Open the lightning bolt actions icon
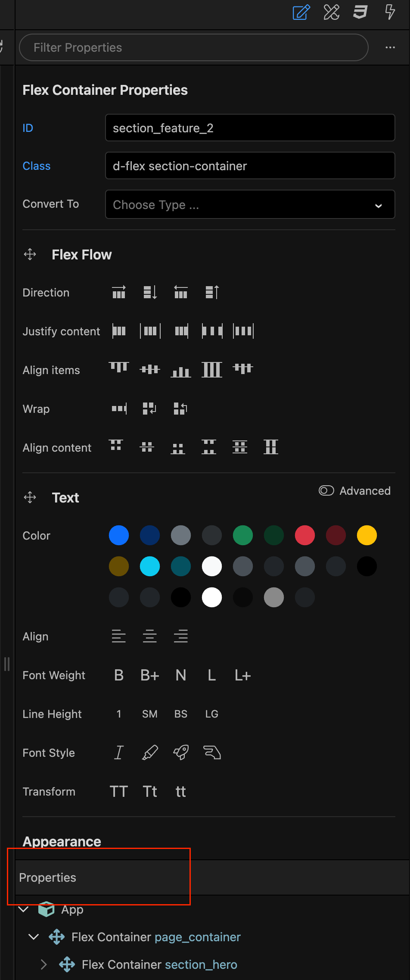The height and width of the screenshot is (980, 410). (390, 12)
